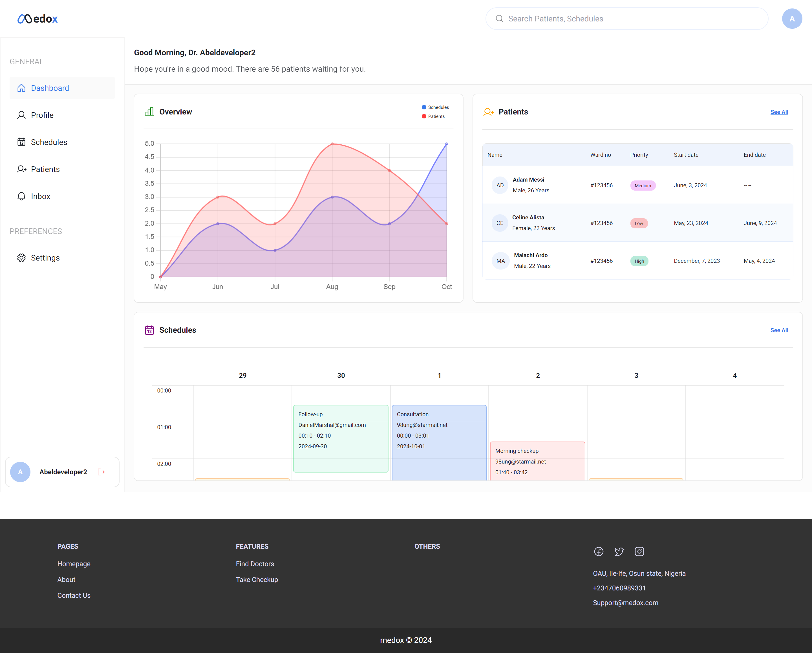This screenshot has height=653, width=812.
Task: Go to Patients in the sidebar
Action: pos(45,169)
